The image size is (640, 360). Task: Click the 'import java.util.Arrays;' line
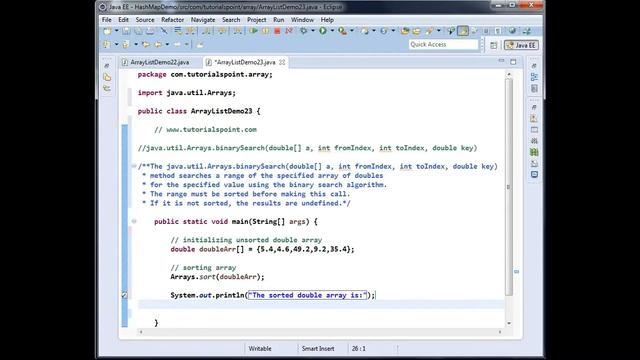(x=187, y=93)
